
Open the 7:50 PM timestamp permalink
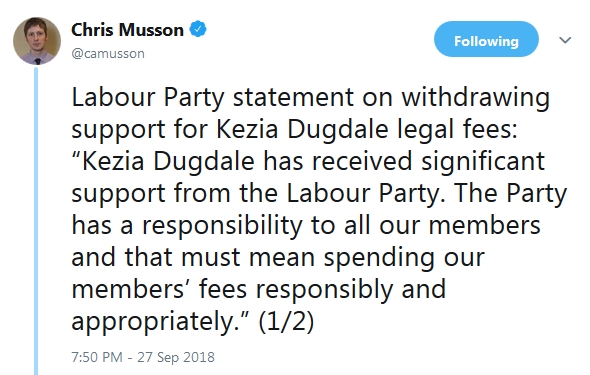[x=97, y=357]
